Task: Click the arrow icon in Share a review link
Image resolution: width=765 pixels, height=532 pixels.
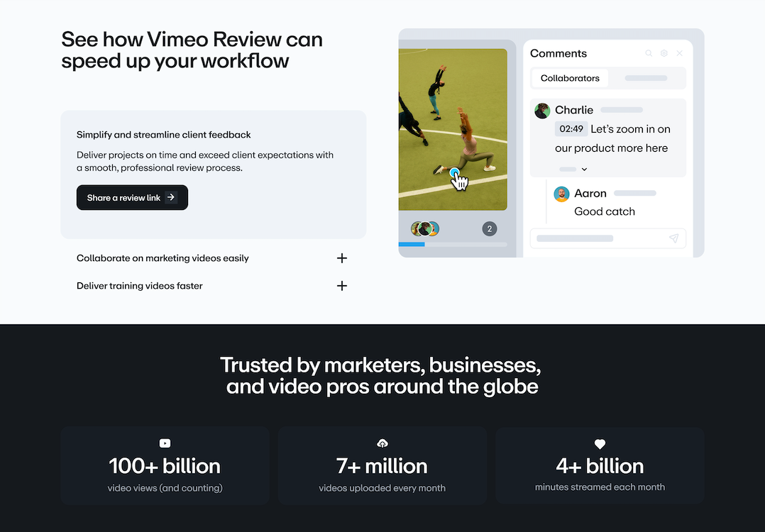Action: click(x=171, y=197)
